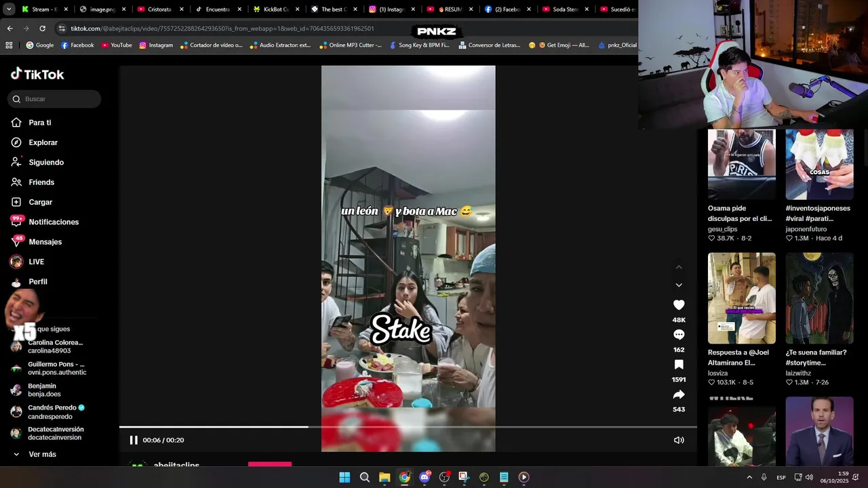Open the Chrome apps grid icon
The width and height of the screenshot is (868, 488).
pyautogui.click(x=9, y=45)
